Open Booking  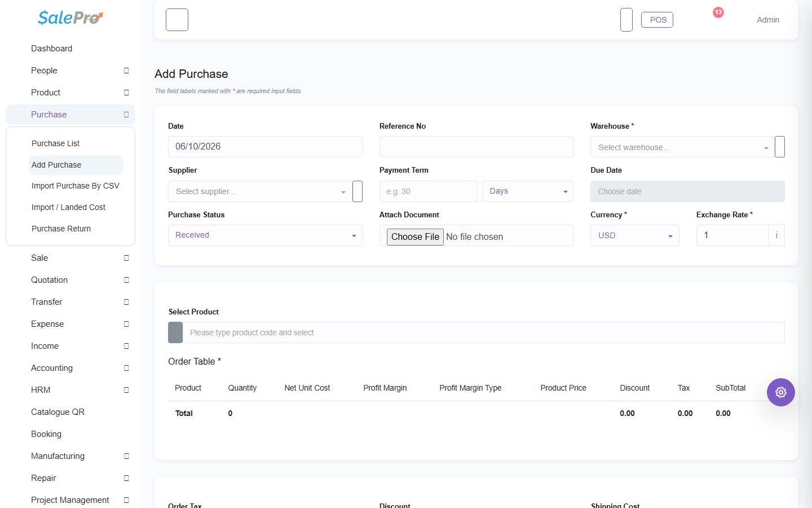click(70, 434)
